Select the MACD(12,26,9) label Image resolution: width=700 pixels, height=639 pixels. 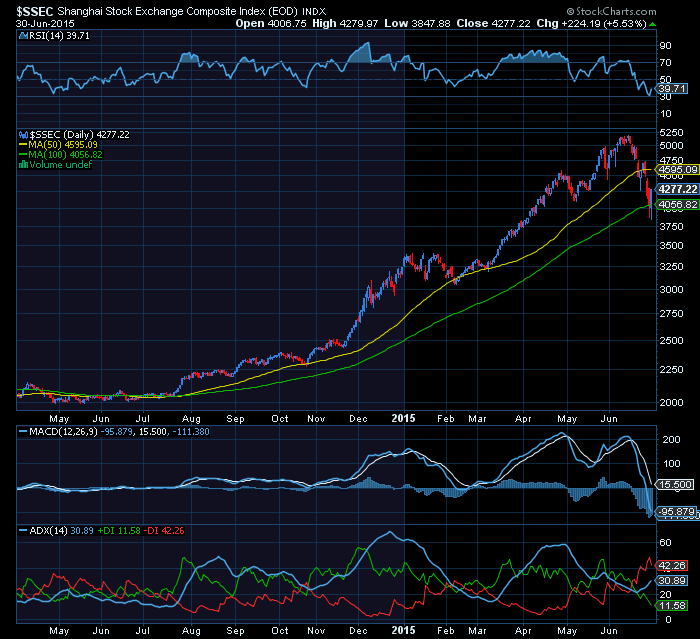(63, 432)
